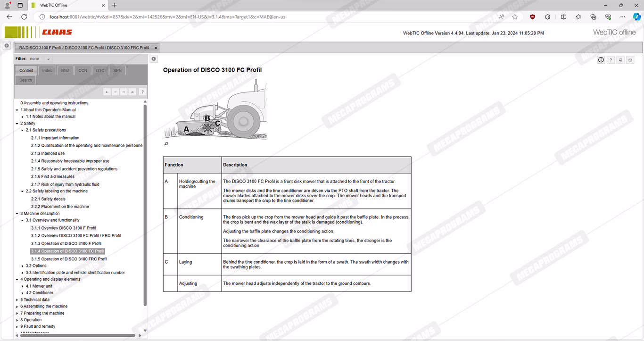
Task: Open the help icon in navigation panel
Action: [x=142, y=92]
